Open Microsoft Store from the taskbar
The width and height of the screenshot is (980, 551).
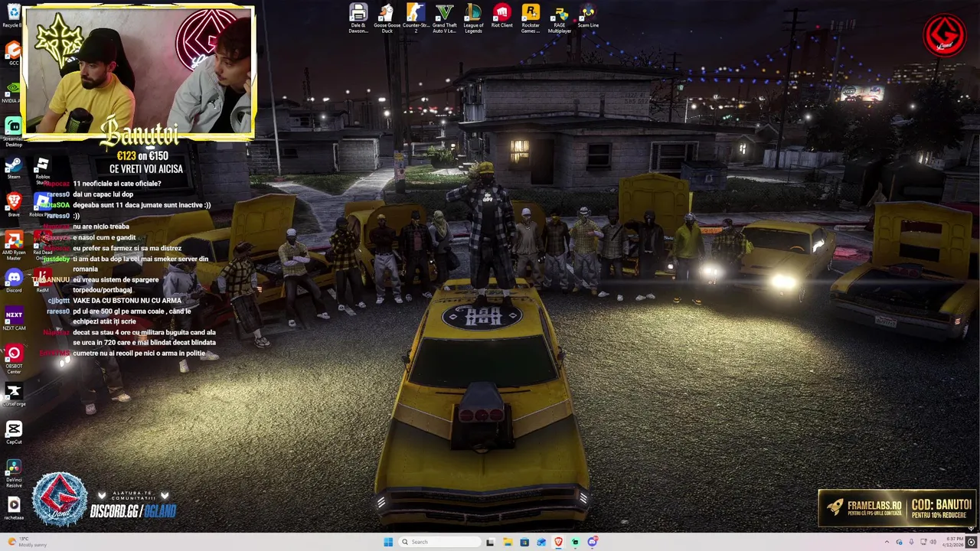tap(524, 542)
